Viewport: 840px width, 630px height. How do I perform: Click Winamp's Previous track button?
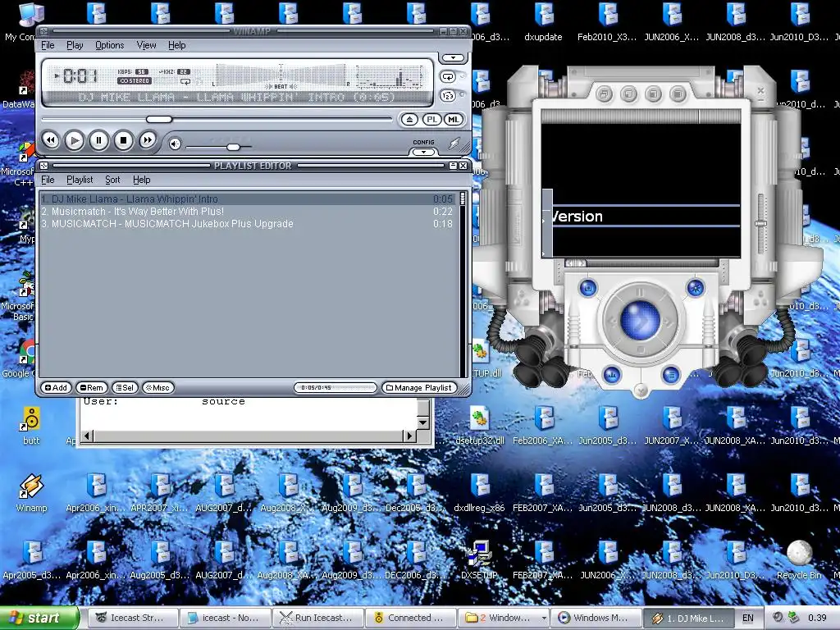pos(50,140)
